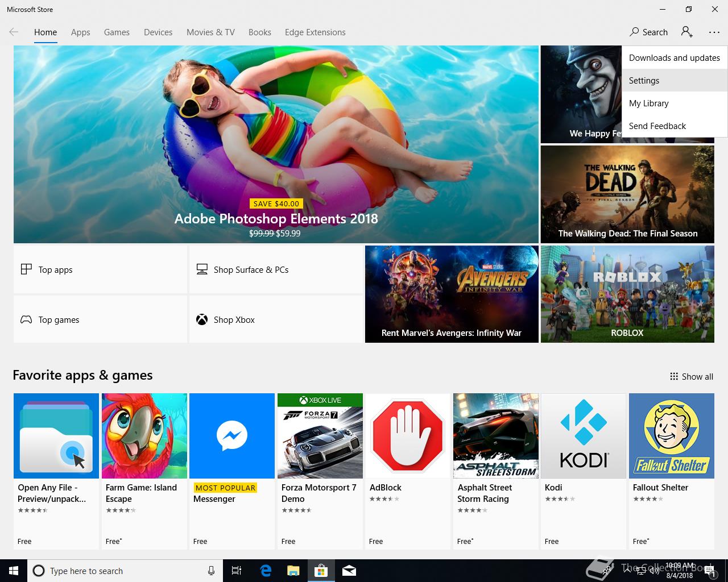728x582 pixels.
Task: Open the Devices tab
Action: click(158, 32)
